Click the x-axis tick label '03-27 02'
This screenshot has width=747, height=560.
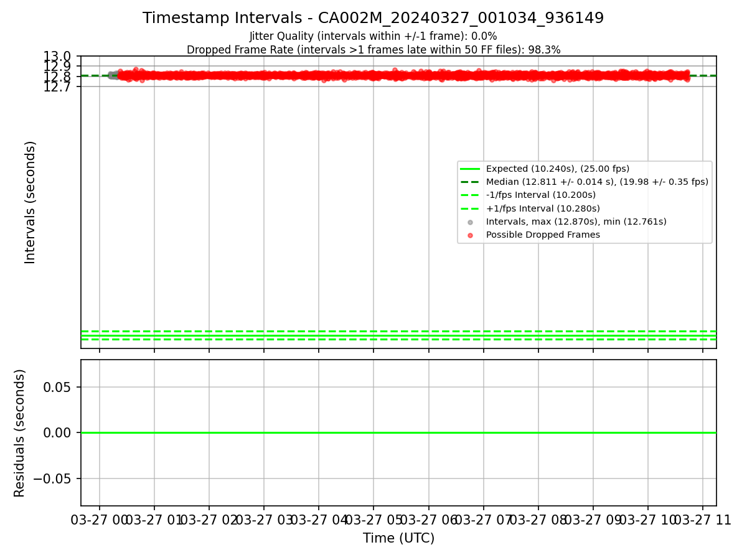(x=209, y=520)
